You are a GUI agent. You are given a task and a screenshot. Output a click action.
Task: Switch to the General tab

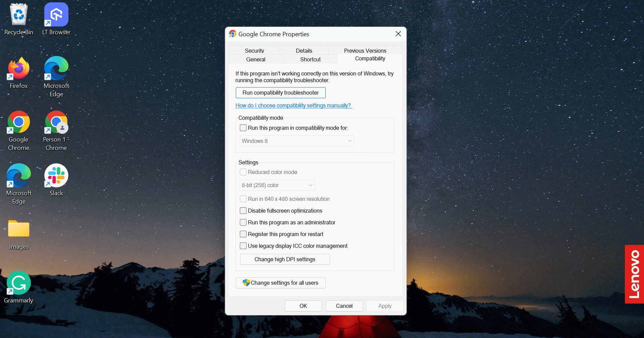tap(256, 59)
